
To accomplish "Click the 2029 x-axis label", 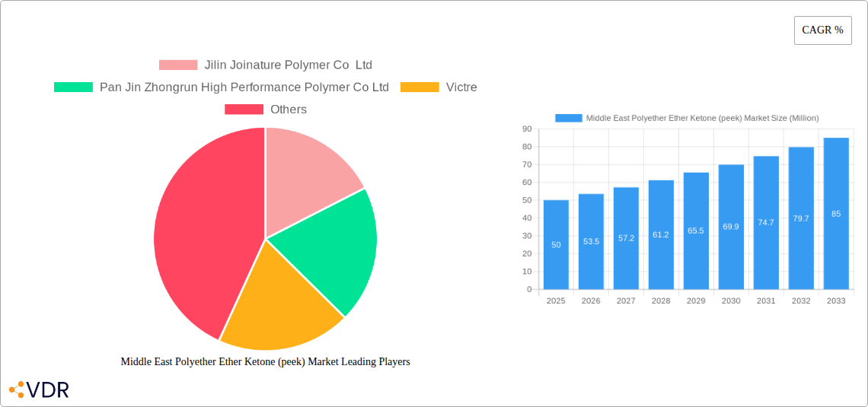I will (697, 300).
